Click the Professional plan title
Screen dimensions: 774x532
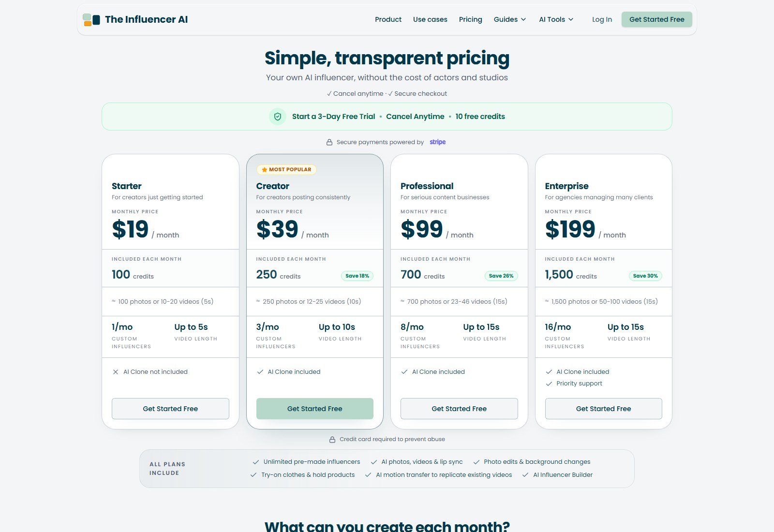point(427,186)
